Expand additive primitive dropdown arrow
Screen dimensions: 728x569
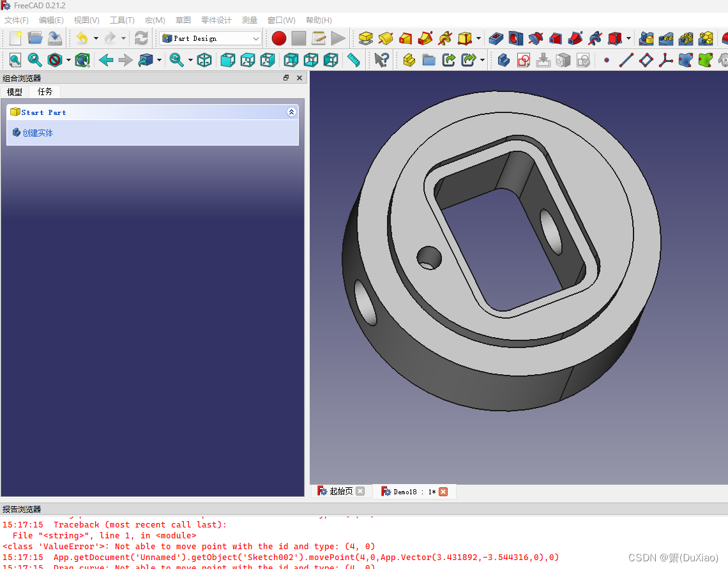(x=478, y=38)
